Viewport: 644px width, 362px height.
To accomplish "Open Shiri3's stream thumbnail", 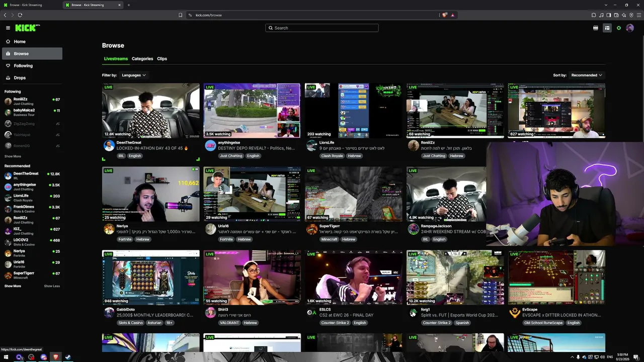I will point(252,278).
